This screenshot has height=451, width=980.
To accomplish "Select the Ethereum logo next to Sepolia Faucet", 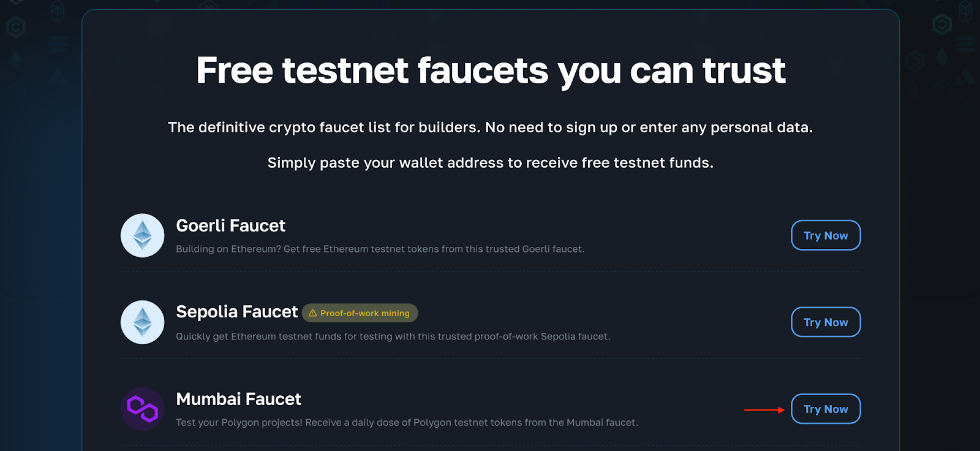I will click(x=142, y=322).
